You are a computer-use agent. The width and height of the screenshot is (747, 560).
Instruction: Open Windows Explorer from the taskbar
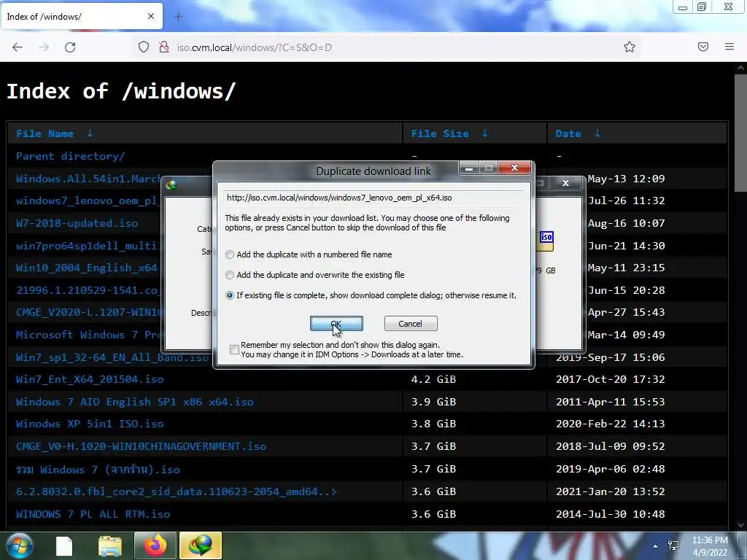click(x=110, y=546)
